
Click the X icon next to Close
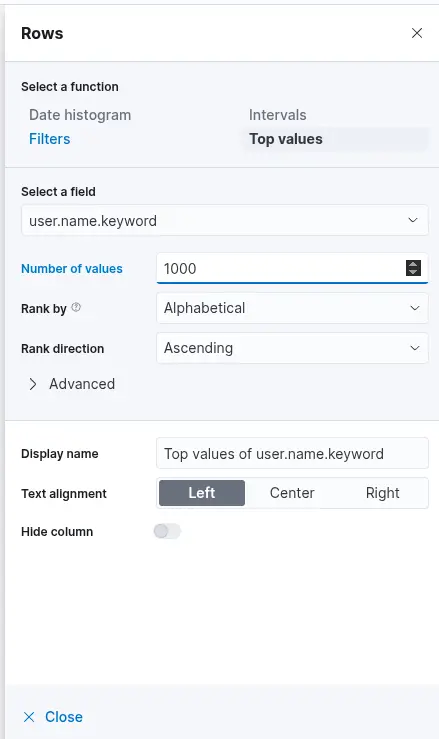click(29, 717)
